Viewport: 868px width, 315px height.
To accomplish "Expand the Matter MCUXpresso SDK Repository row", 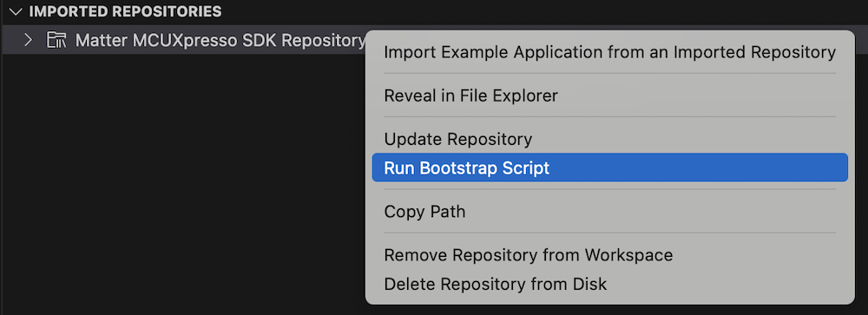I will [x=29, y=40].
